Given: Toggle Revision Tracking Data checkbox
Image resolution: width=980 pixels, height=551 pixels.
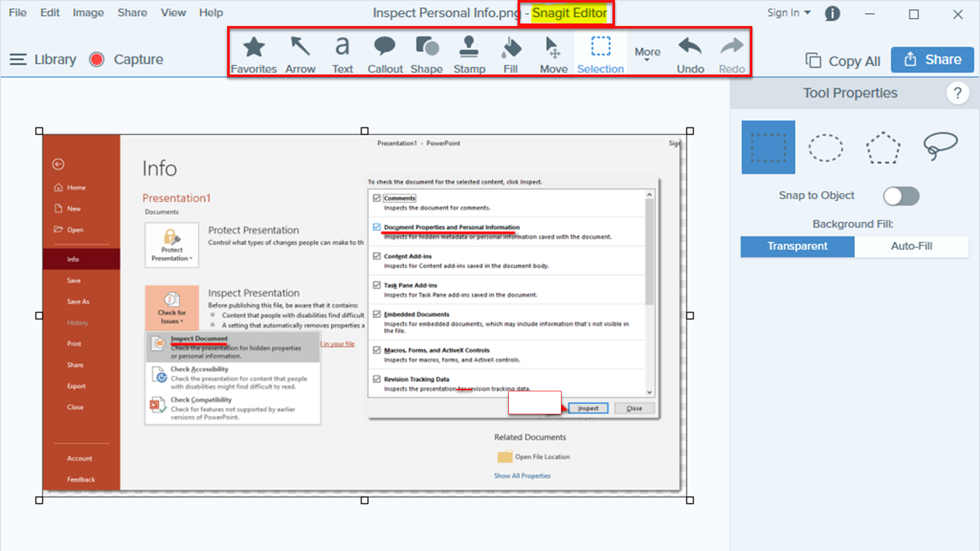Looking at the screenshot, I should 377,379.
